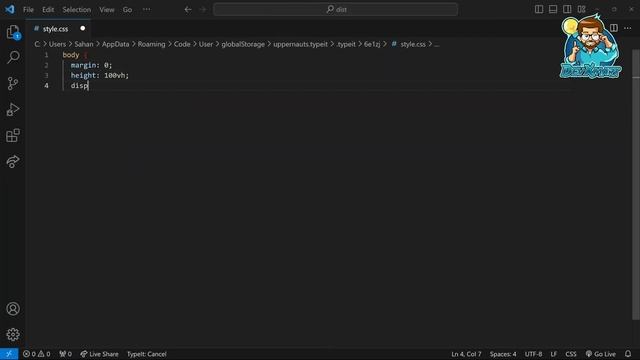The width and height of the screenshot is (640, 360).
Task: Open the Explorer view in activity bar
Action: click(x=13, y=32)
